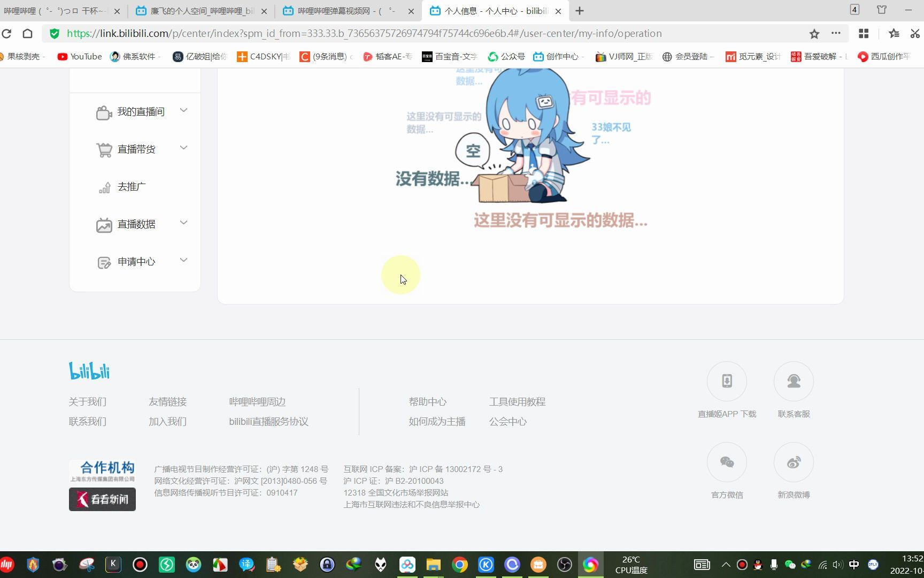Open the 关于我们 footer link
Screen dimensions: 924x578
coord(87,401)
